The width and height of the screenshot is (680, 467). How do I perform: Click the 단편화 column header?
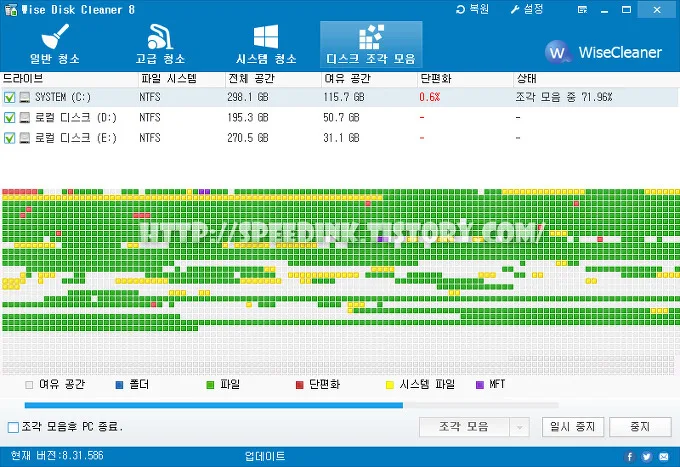[465, 78]
